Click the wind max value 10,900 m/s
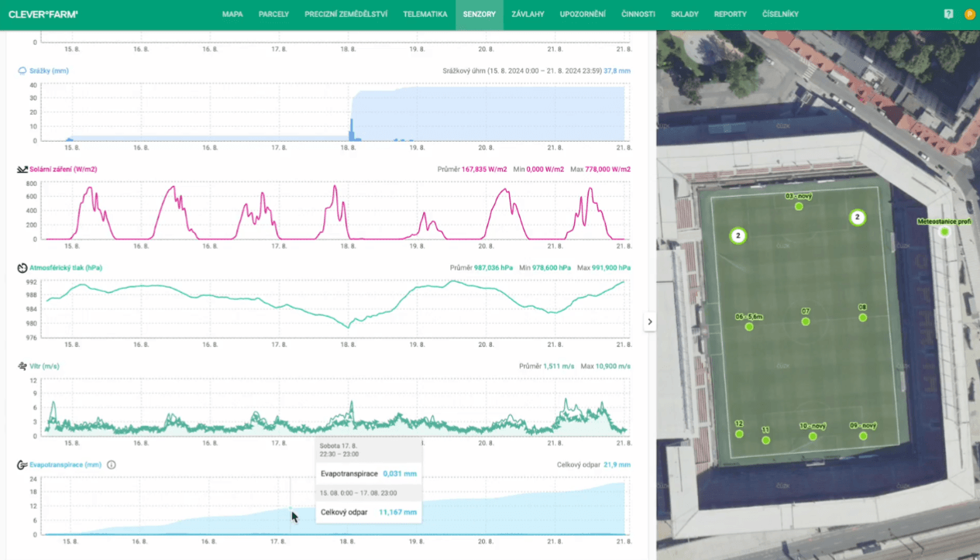The image size is (980, 560). pyautogui.click(x=612, y=366)
